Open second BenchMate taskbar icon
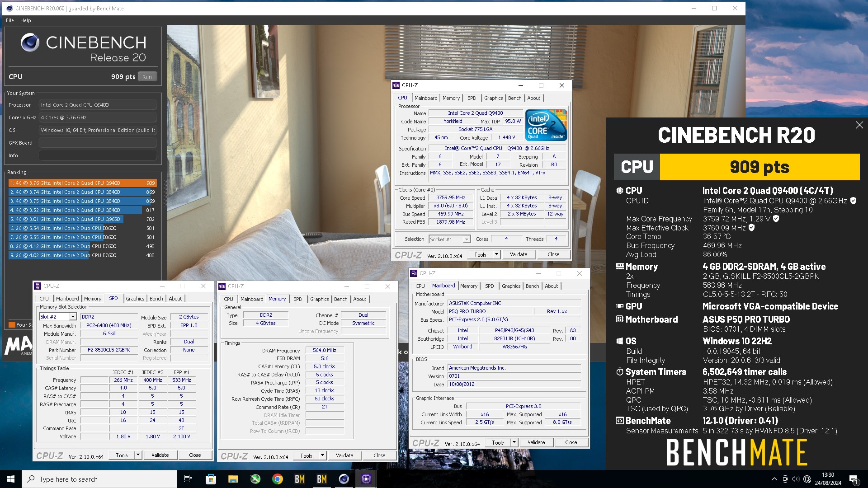 pyautogui.click(x=322, y=479)
